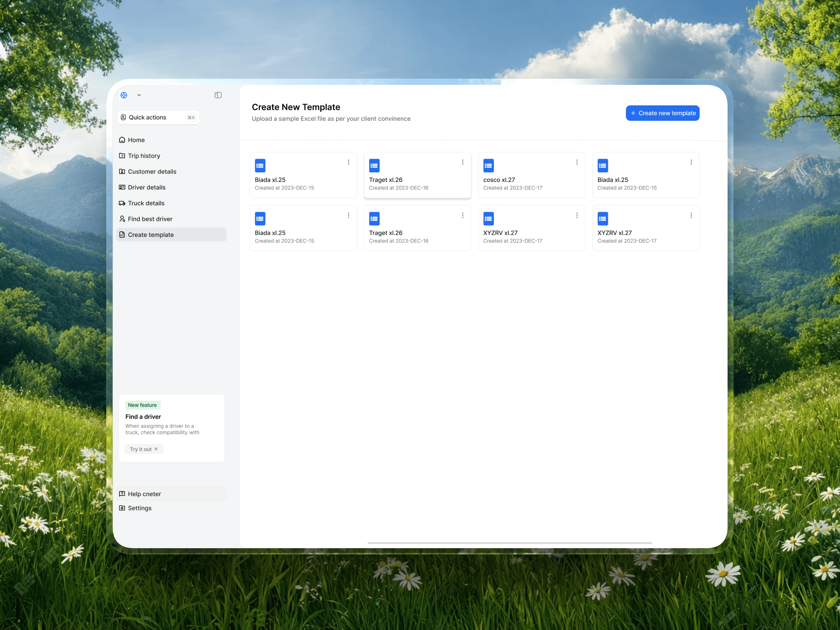Click the Try it out link
This screenshot has height=630, width=840.
tap(143, 449)
